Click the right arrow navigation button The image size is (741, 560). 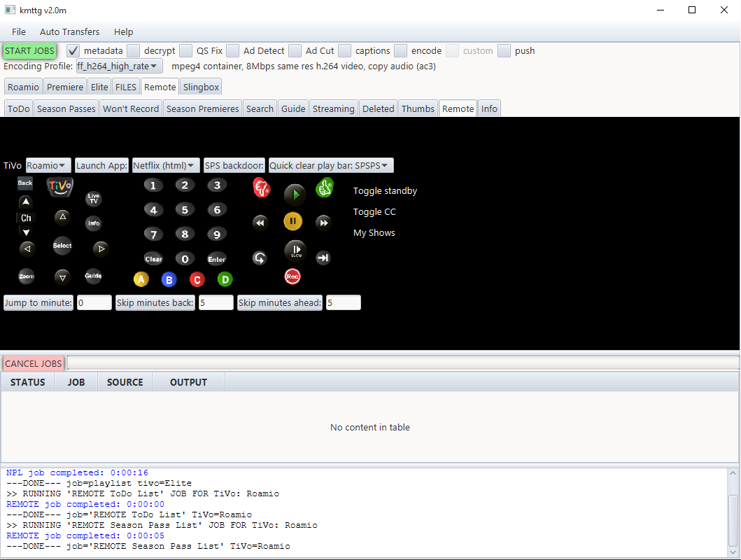101,248
